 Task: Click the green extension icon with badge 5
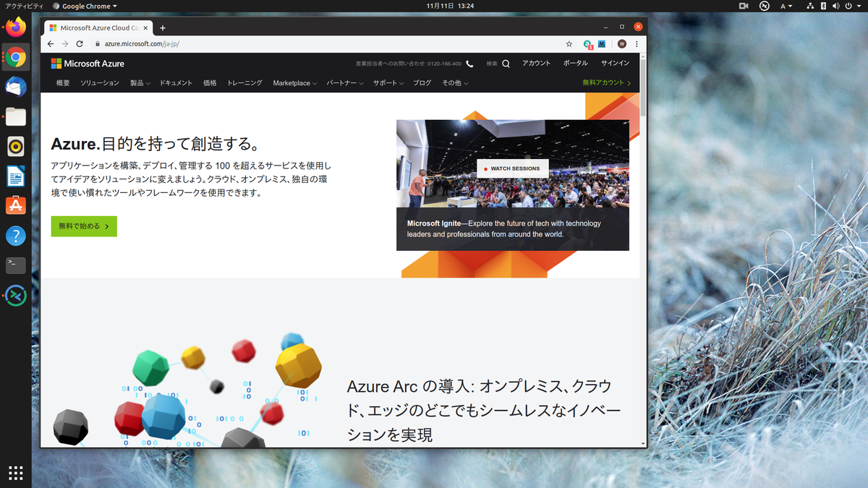[x=587, y=43]
